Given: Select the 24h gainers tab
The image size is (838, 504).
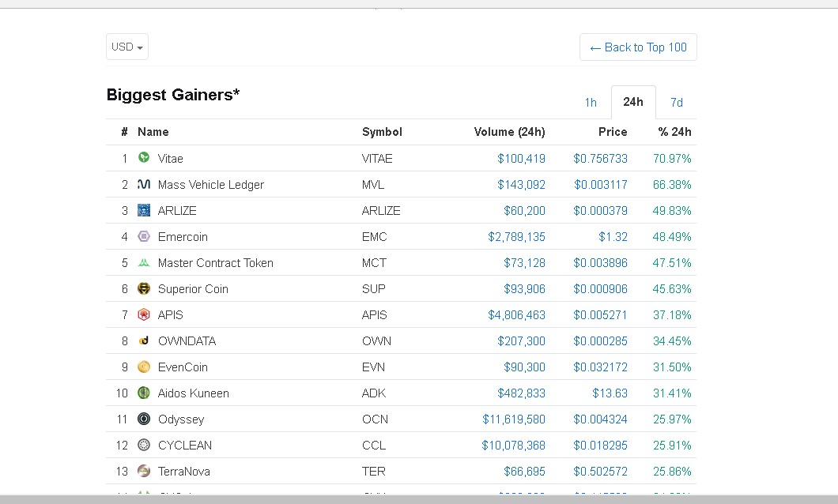Looking at the screenshot, I should click(633, 102).
